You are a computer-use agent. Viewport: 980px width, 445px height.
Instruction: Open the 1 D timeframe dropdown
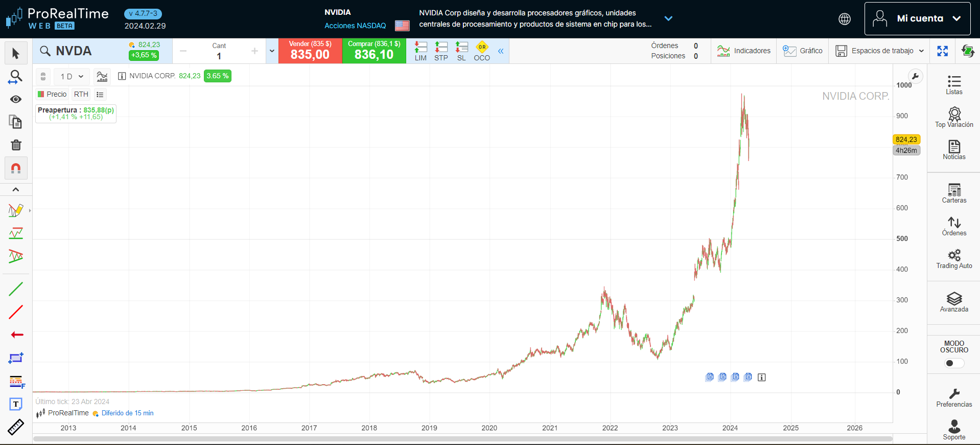click(x=72, y=76)
